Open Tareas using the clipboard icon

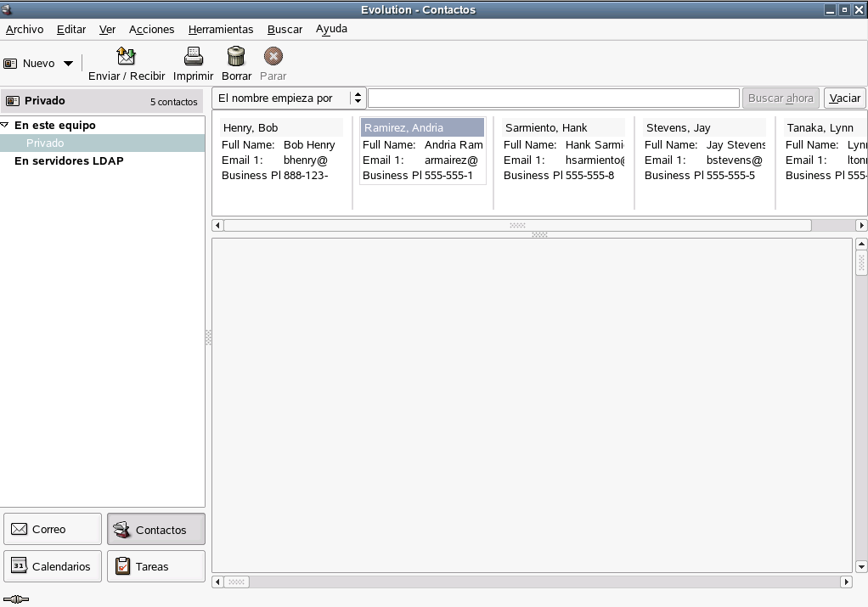[123, 566]
